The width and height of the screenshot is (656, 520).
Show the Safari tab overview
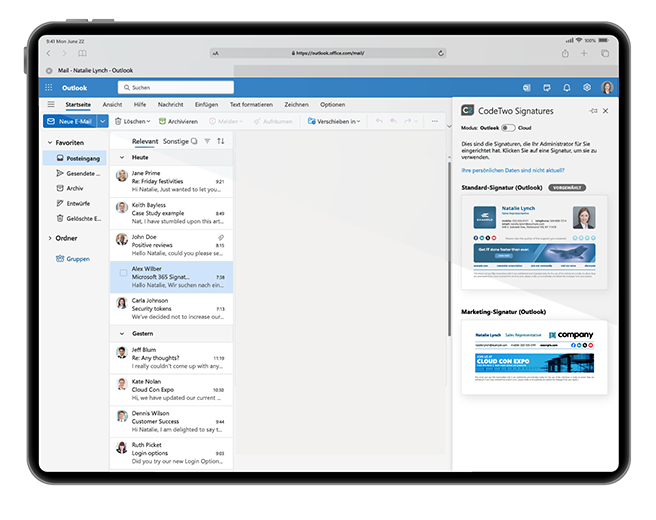(x=605, y=53)
